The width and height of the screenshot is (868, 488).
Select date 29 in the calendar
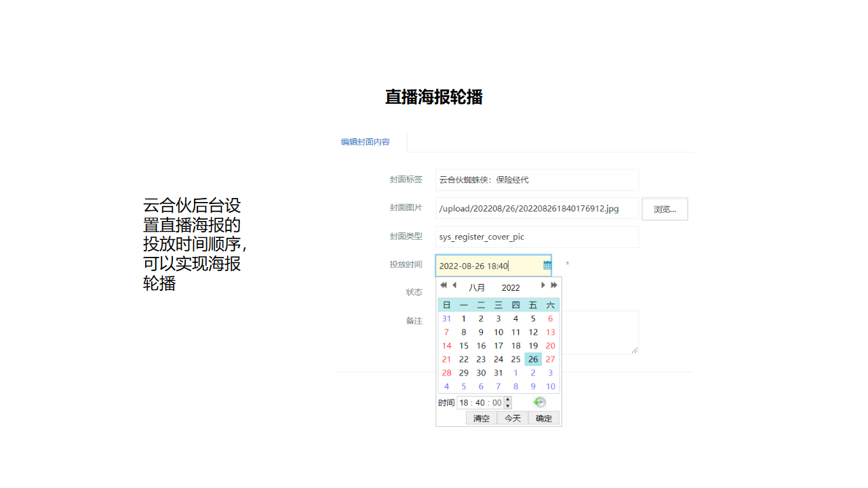(x=464, y=373)
